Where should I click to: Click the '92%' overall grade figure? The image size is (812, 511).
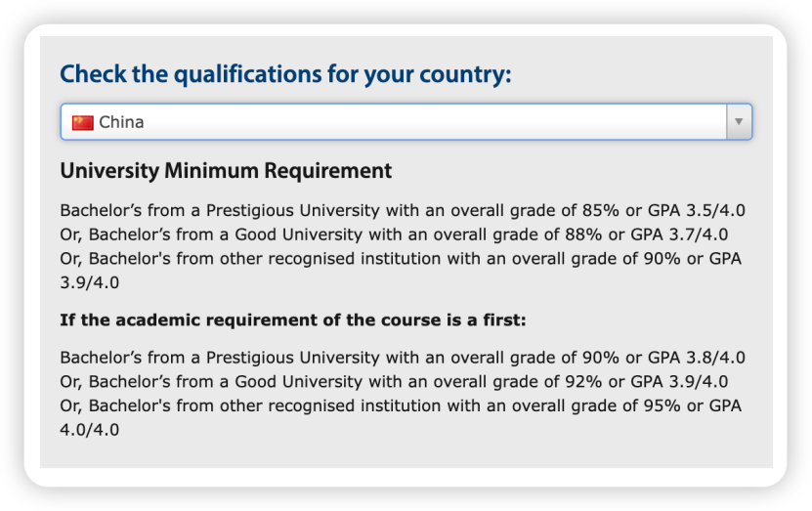coord(583,382)
